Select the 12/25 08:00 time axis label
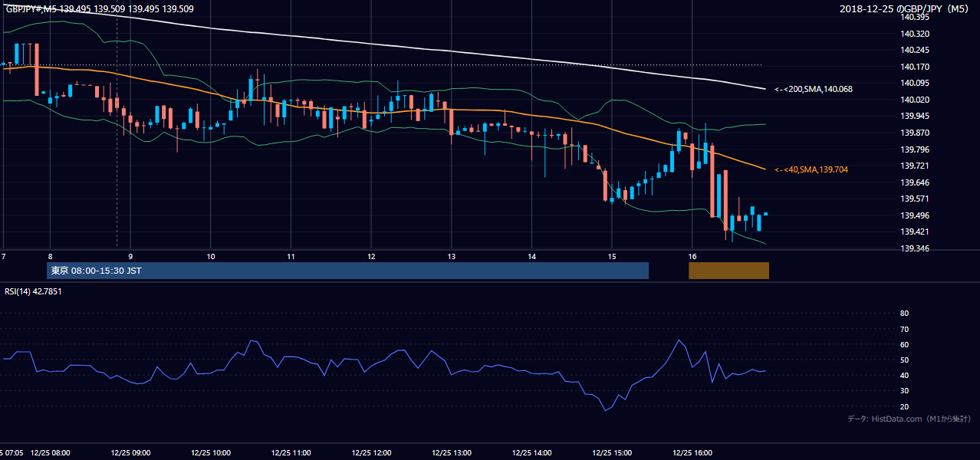The width and height of the screenshot is (980, 460). (50, 453)
